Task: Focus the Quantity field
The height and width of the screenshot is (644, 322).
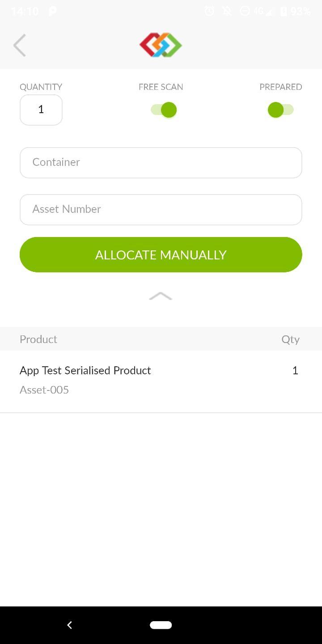Action: [41, 110]
